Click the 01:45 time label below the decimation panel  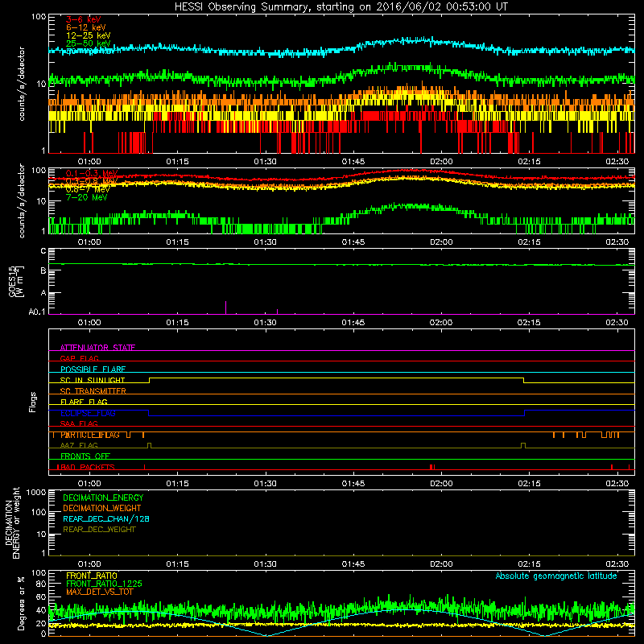[353, 564]
